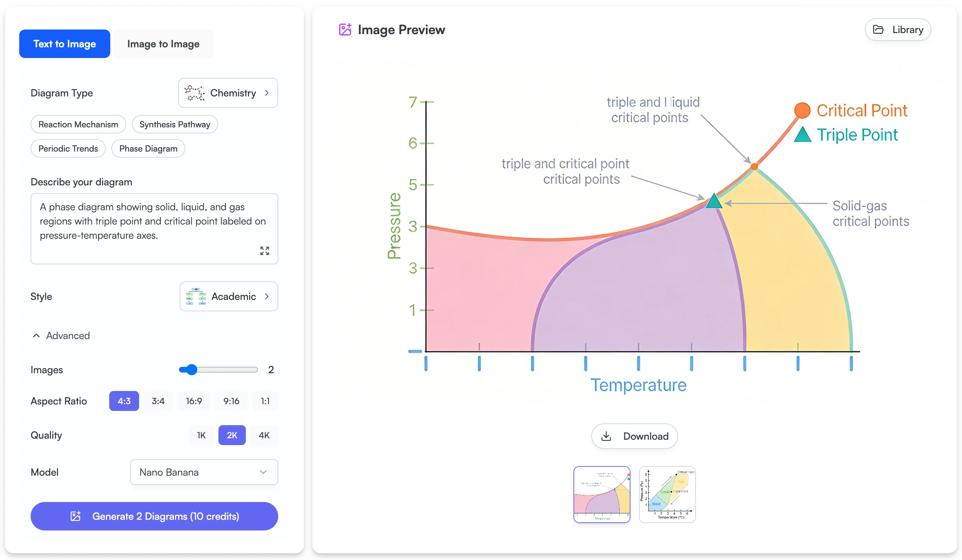Select the 16:9 aspect ratio
This screenshot has height=560, width=962.
194,401
